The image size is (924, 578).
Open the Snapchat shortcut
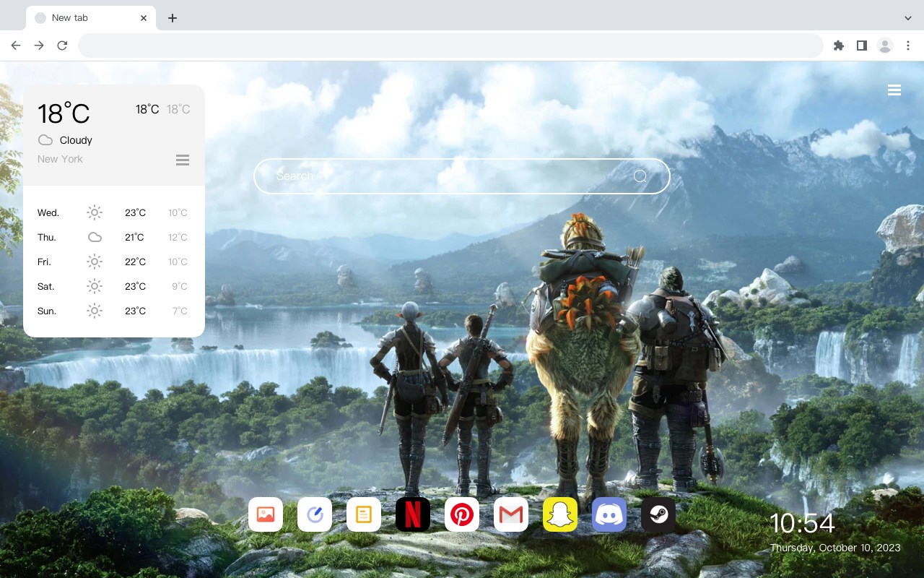pos(560,514)
